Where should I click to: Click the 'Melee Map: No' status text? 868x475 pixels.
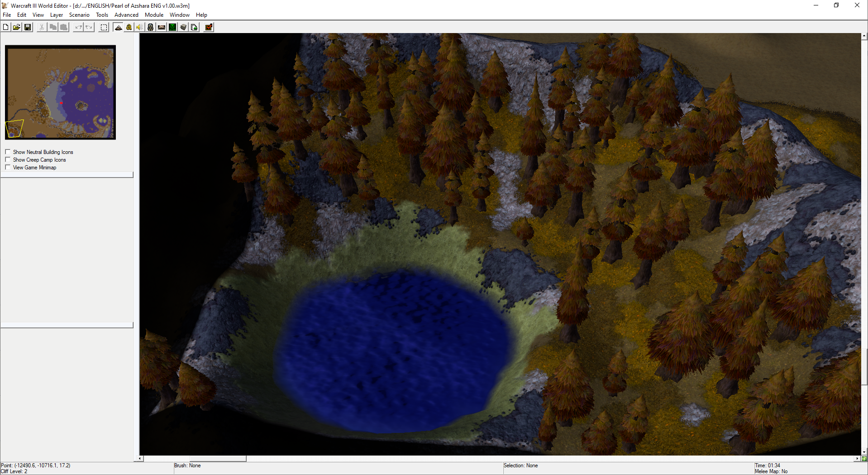(x=771, y=471)
